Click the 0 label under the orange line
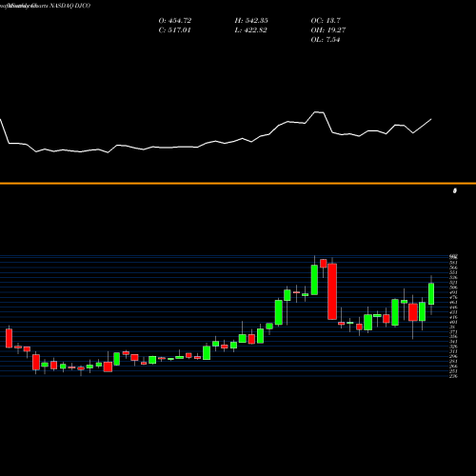The width and height of the screenshot is (476, 476). [x=455, y=190]
